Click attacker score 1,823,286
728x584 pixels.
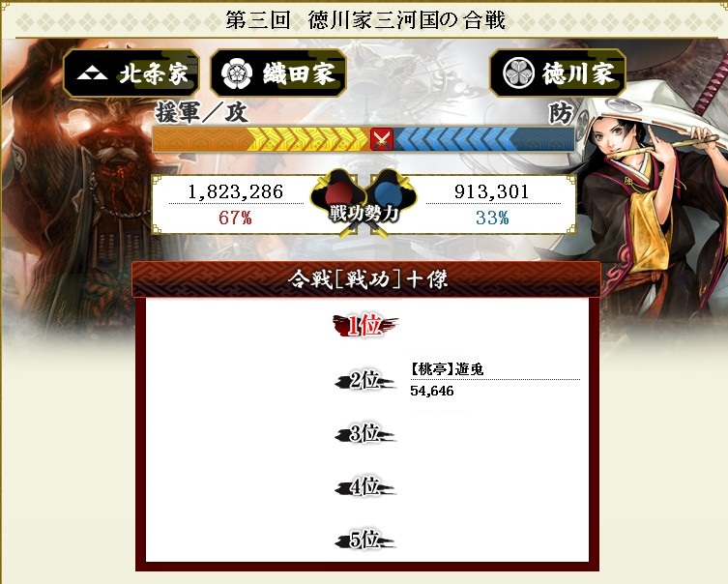(x=235, y=191)
